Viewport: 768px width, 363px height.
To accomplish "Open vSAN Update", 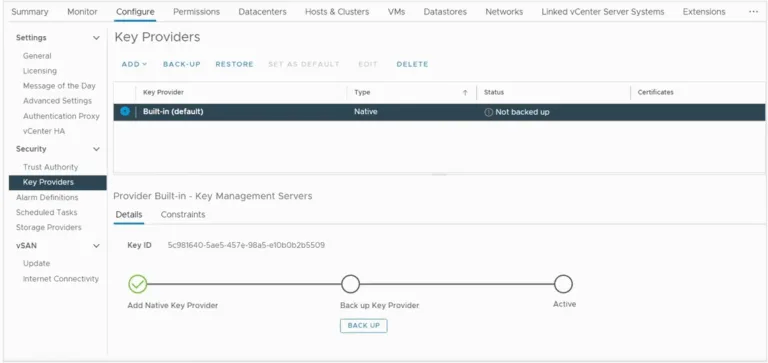I will (x=37, y=264).
